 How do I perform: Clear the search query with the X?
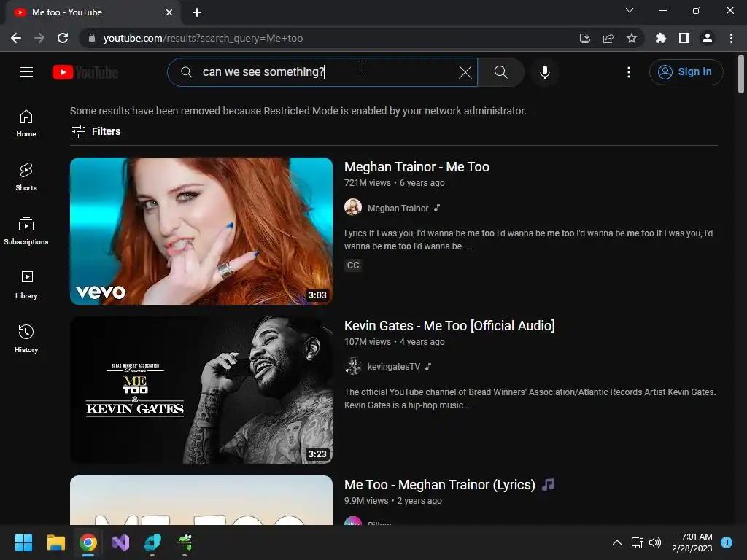pyautogui.click(x=465, y=72)
